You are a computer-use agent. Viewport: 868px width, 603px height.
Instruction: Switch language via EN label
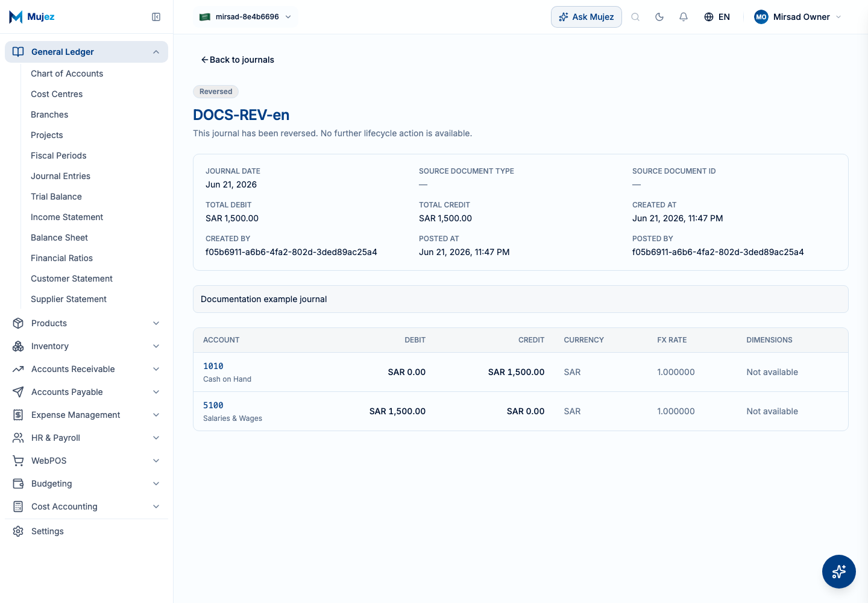[724, 17]
